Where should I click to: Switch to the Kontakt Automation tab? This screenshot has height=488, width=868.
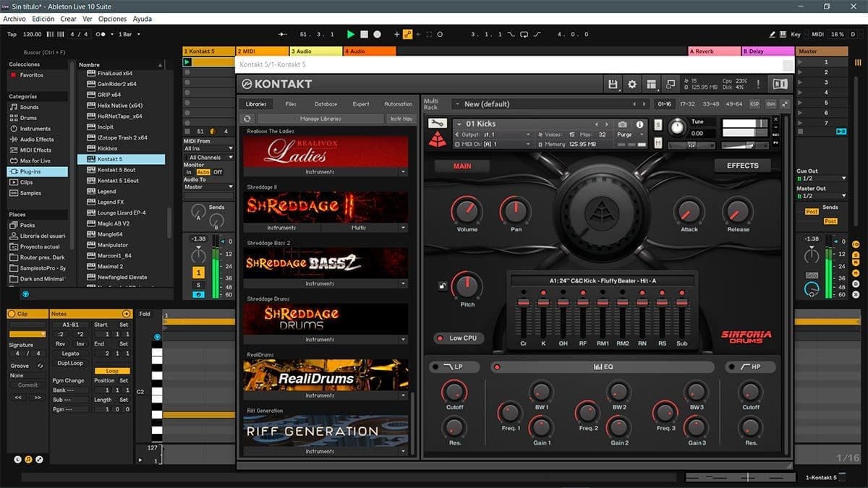398,104
